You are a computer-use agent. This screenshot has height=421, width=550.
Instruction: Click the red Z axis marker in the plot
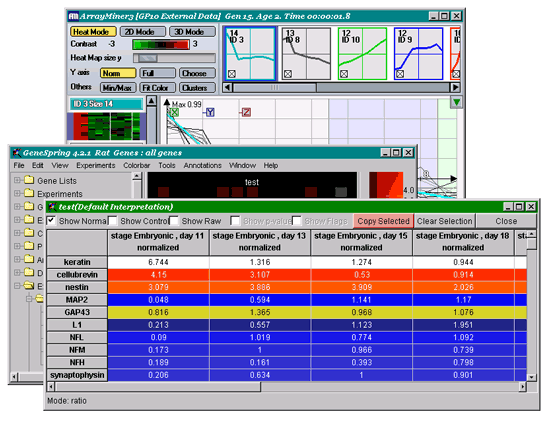coord(246,112)
